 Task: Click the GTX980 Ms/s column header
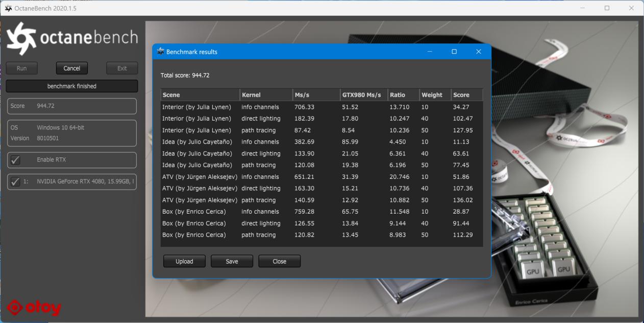click(363, 95)
